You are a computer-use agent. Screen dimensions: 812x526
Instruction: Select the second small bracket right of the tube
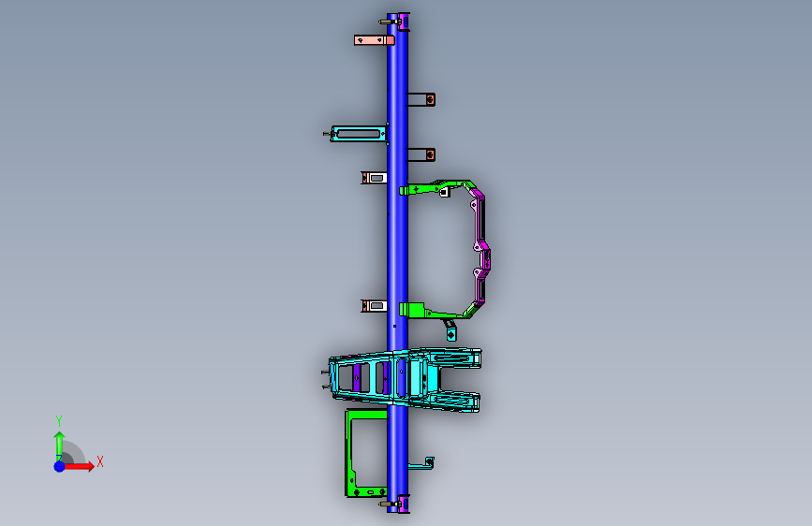point(421,154)
